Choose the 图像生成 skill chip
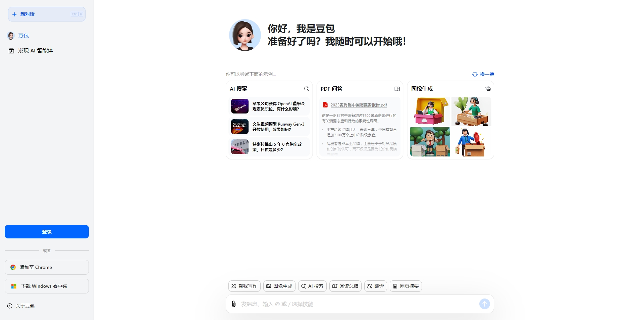Viewport: 644px width, 320px height. coord(279,286)
